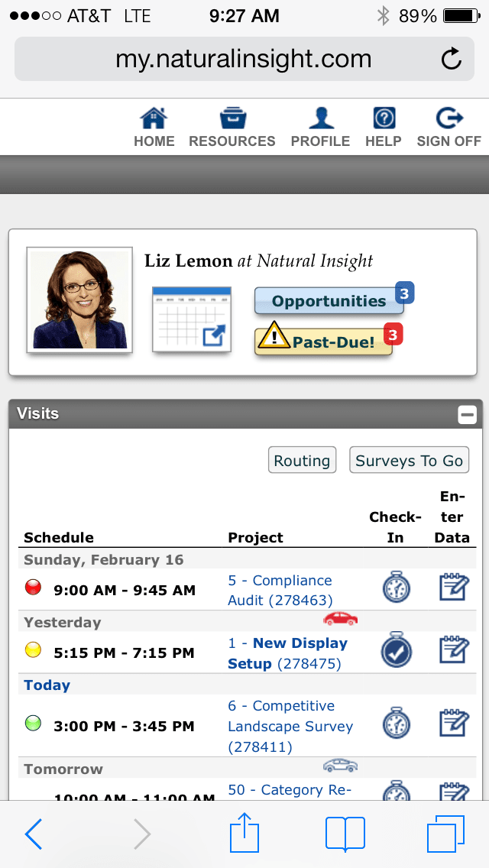Collapse the Visits panel
This screenshot has width=489, height=868.
(466, 415)
